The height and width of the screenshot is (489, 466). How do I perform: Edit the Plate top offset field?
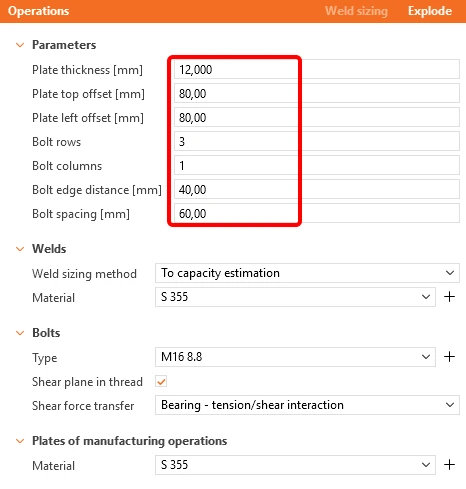317,93
